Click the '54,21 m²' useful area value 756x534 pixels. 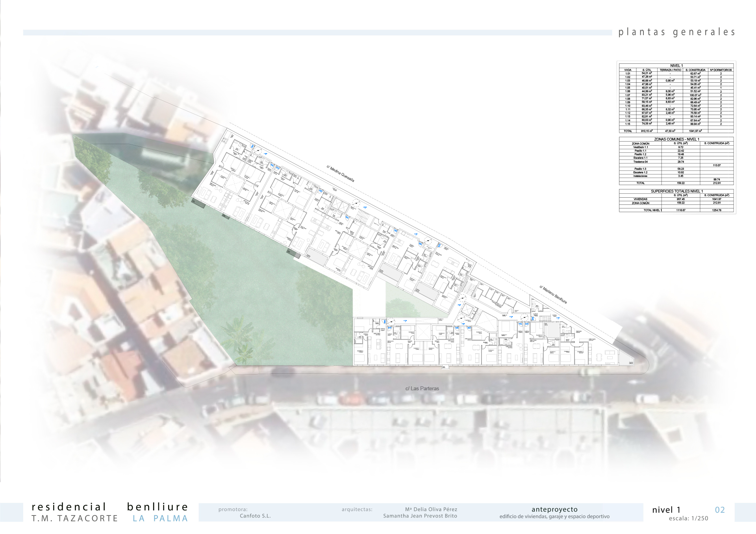pyautogui.click(x=647, y=73)
